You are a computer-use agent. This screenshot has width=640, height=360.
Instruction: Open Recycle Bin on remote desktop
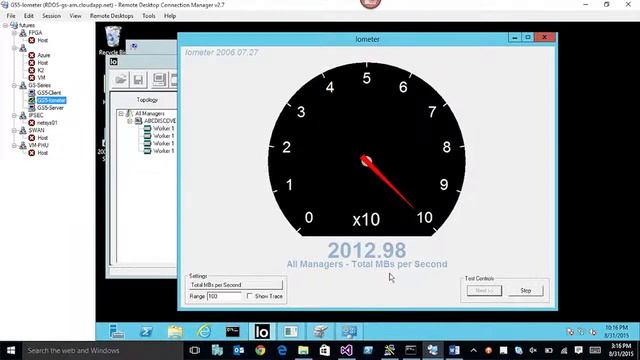pos(113,40)
